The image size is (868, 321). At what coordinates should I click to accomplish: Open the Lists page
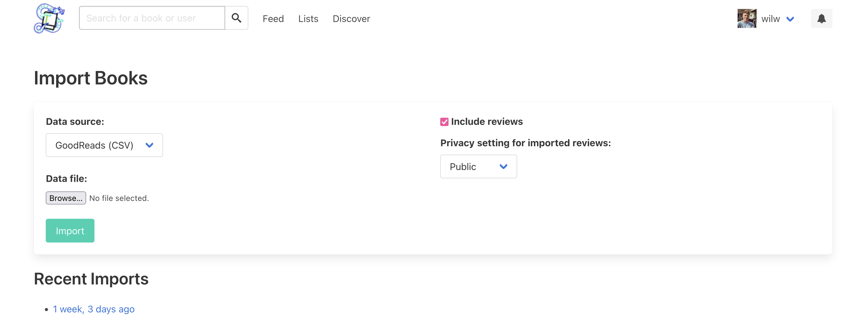[x=308, y=19]
